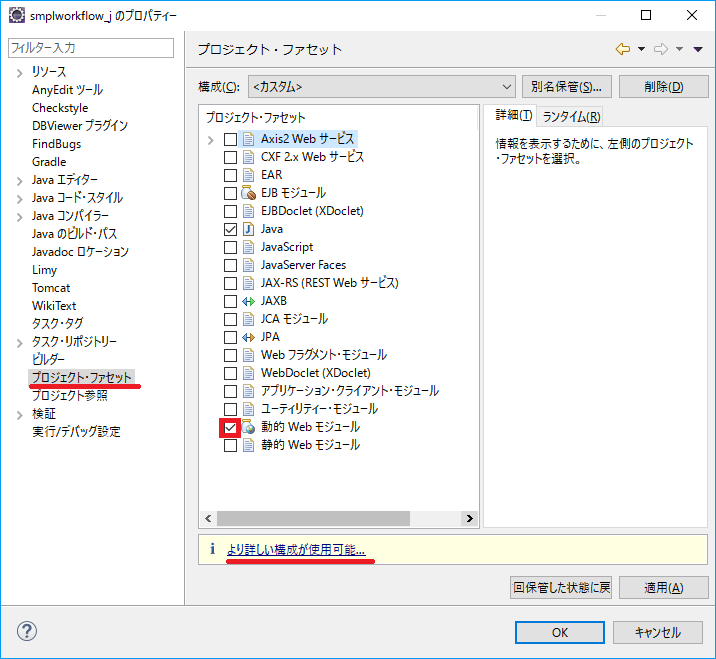Click the WebDoclet (XDoclet) facet icon
716x659 pixels.
click(x=248, y=373)
